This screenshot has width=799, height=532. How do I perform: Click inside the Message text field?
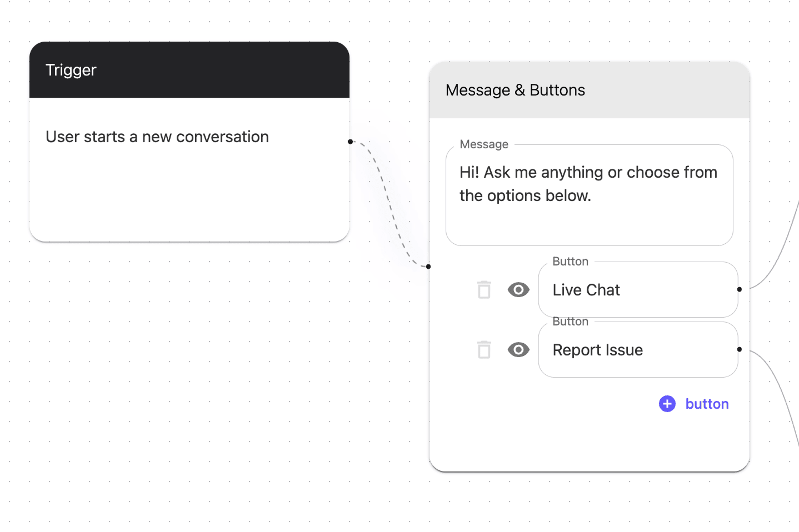click(x=589, y=194)
